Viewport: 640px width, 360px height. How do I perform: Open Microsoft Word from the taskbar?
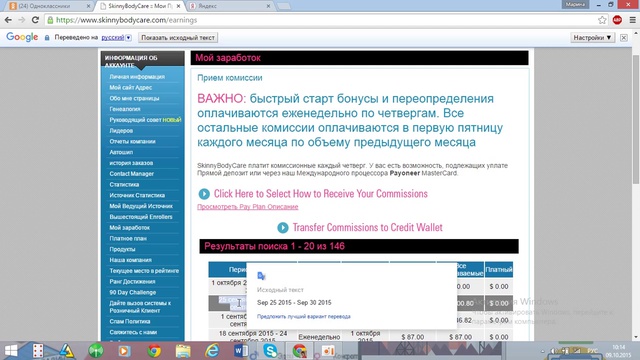click(241, 351)
